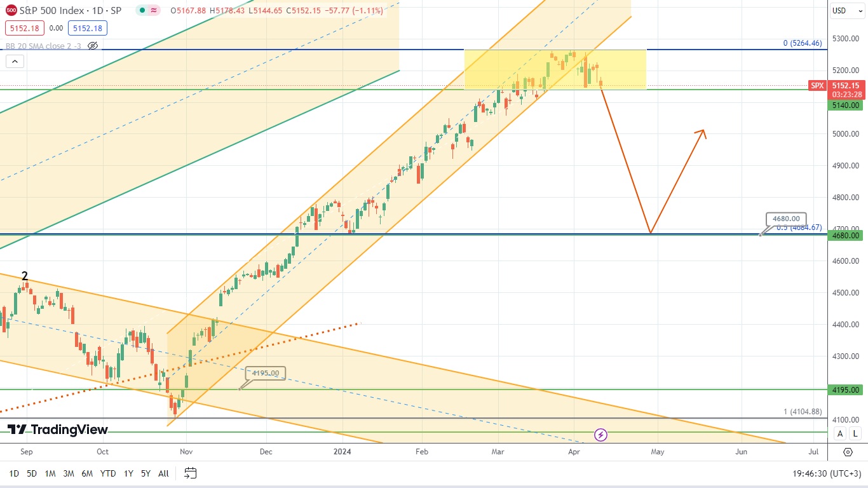
Task: Click the 5300.00 price scale label
Action: point(846,39)
